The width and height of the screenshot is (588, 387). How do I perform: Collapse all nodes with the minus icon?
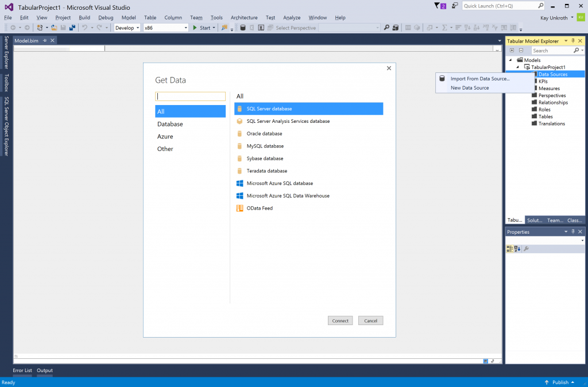pyautogui.click(x=521, y=51)
